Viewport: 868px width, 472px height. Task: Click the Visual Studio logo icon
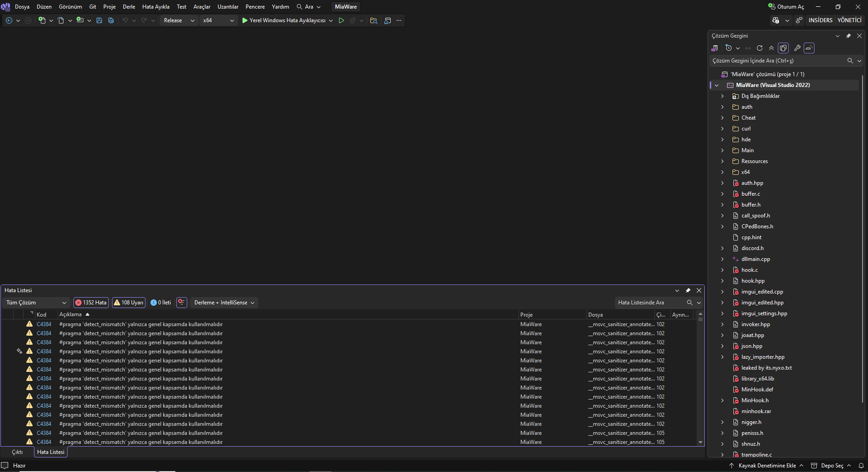[5, 7]
